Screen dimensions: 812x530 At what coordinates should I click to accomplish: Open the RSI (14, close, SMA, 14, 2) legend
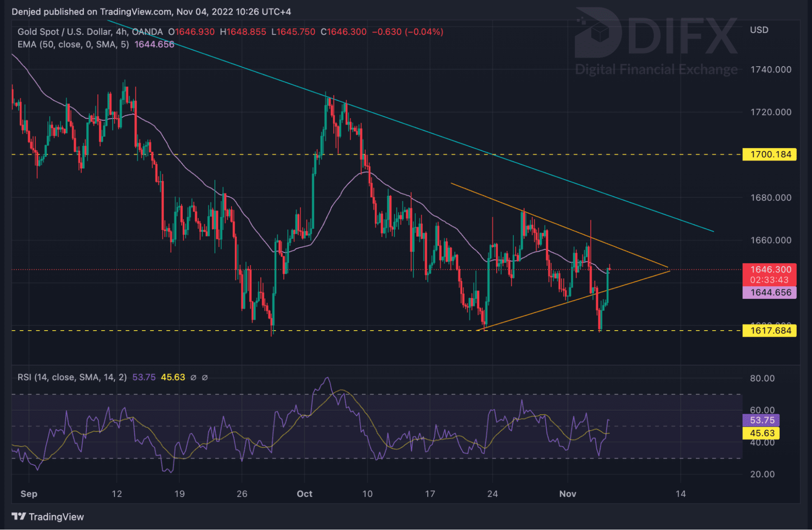[72, 377]
